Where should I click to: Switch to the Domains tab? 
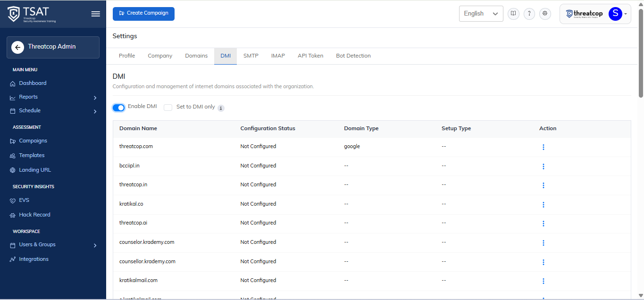196,56
